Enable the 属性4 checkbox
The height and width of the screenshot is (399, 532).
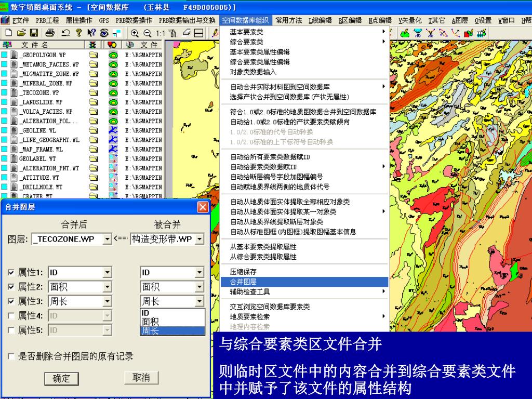[11, 316]
